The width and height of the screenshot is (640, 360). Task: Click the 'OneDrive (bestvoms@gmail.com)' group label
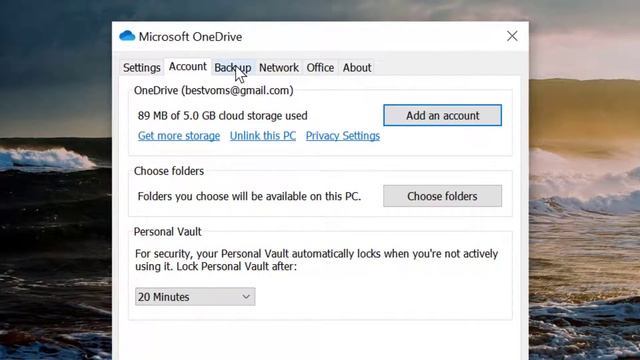(x=213, y=91)
